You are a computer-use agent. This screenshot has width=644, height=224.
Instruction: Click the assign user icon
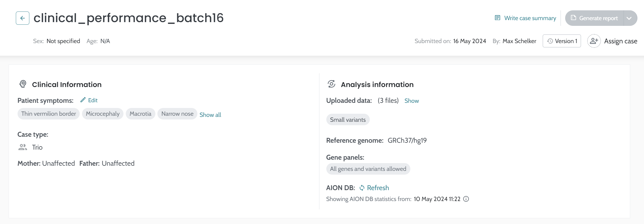pos(594,41)
